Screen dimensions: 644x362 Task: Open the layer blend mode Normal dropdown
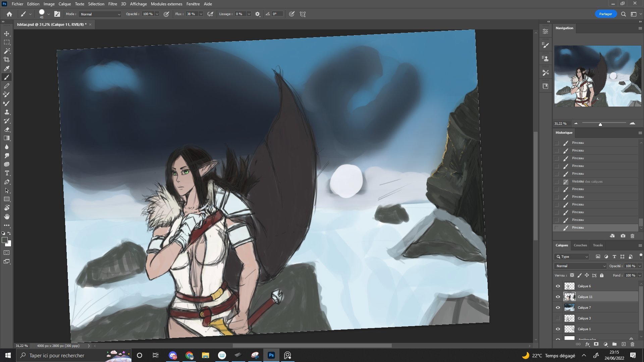pyautogui.click(x=580, y=266)
